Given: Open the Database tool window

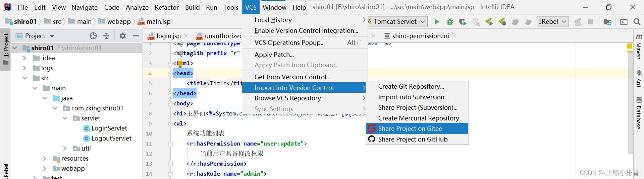Looking at the screenshot, I should 639,113.
